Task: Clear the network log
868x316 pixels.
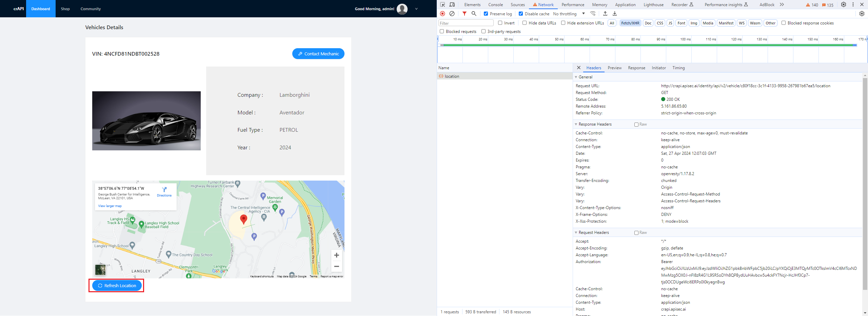Action: 452,14
